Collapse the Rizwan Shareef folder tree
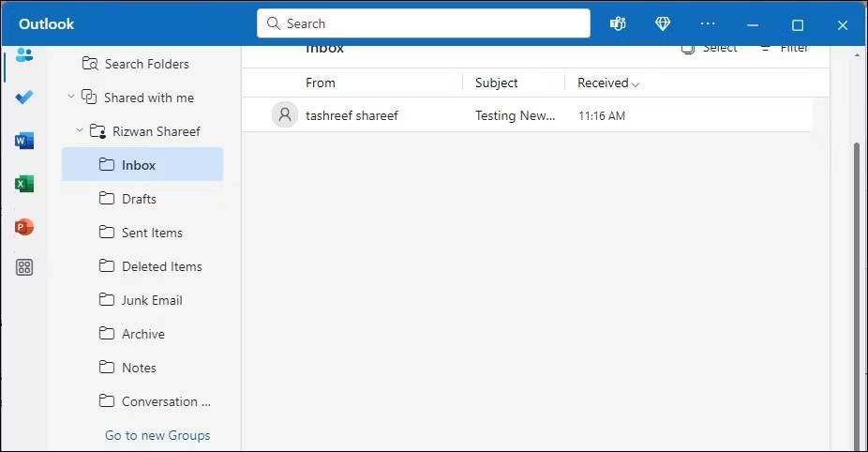868x452 pixels. click(x=79, y=130)
